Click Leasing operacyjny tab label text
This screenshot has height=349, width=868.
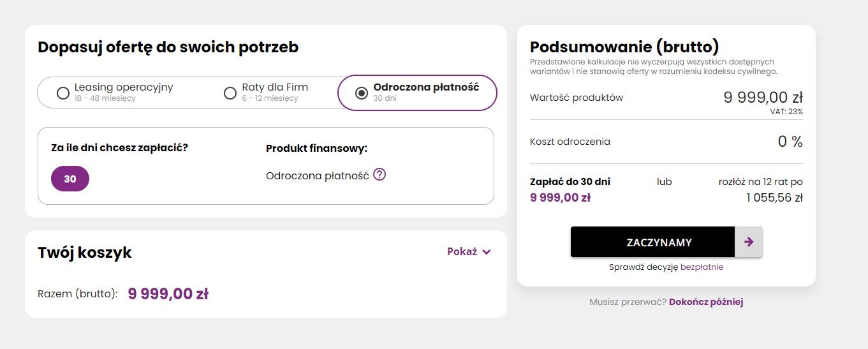pos(124,87)
